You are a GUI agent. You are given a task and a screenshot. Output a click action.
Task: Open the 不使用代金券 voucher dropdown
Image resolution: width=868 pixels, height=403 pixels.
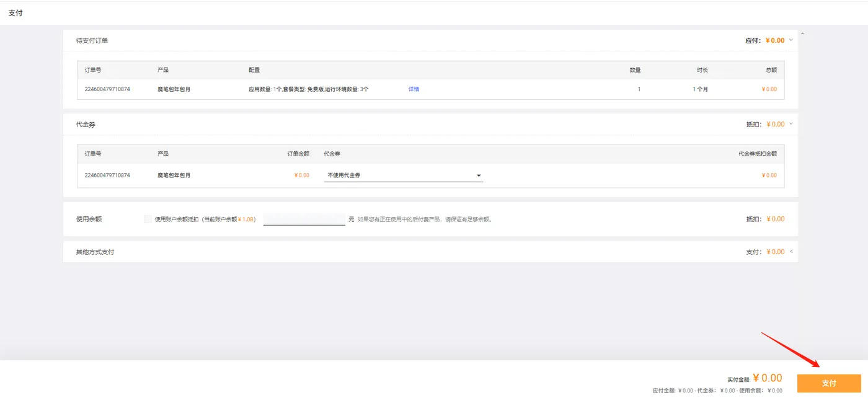pos(404,175)
